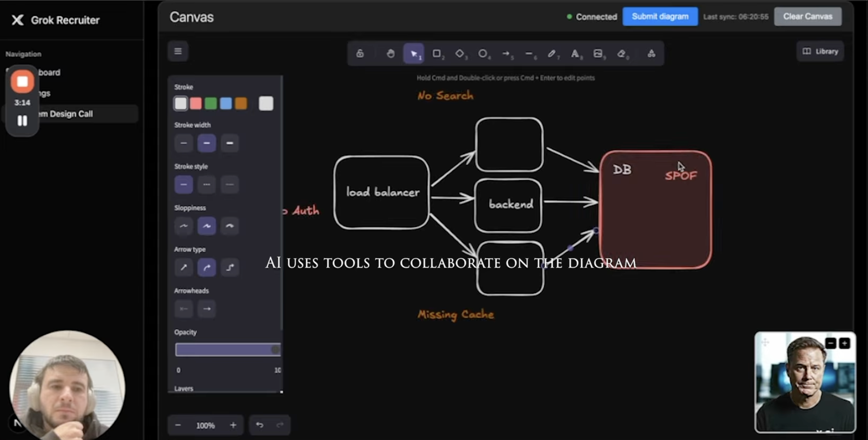
Task: Open the end arrowhead picker
Action: tap(207, 309)
